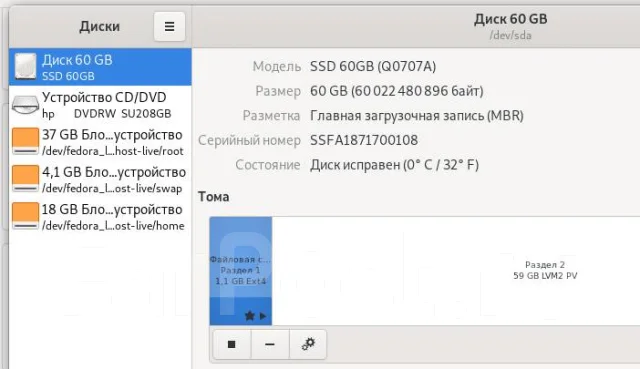The image size is (640, 369).
Task: Click hp DVDRW SU208GB subtitle
Action: pos(107,113)
